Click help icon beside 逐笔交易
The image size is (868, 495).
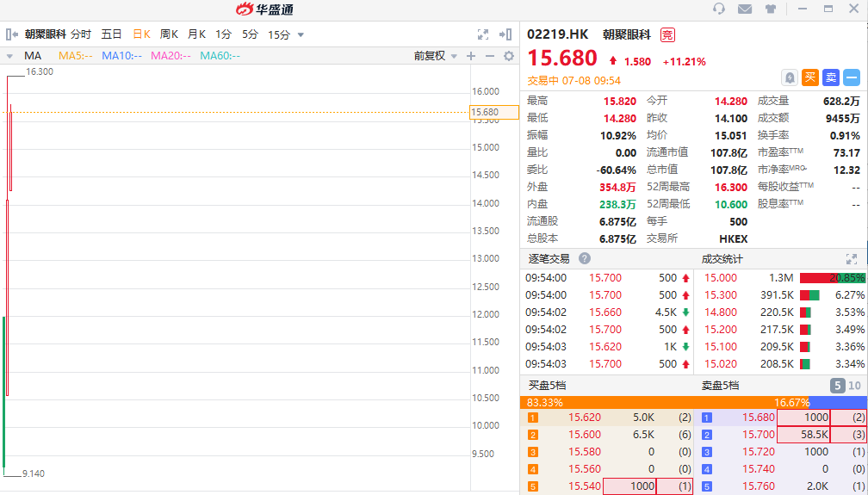click(x=585, y=258)
